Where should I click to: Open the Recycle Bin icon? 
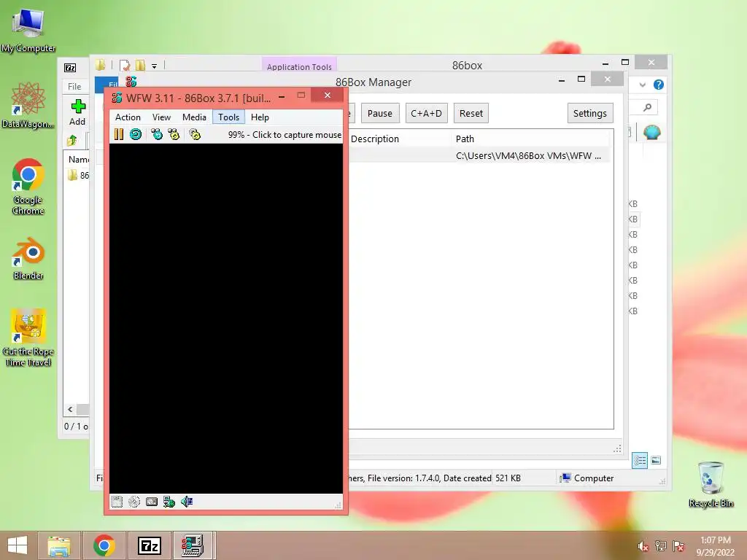711,484
